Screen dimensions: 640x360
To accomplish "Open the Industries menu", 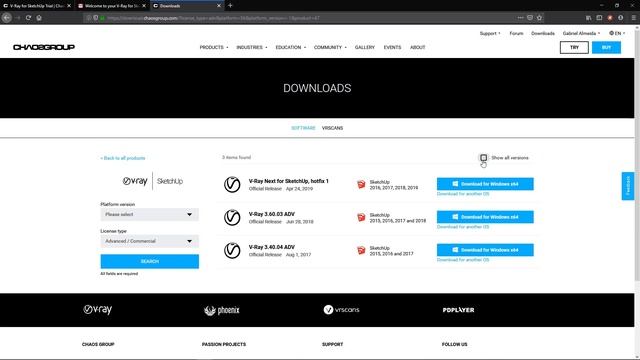I will pyautogui.click(x=252, y=47).
